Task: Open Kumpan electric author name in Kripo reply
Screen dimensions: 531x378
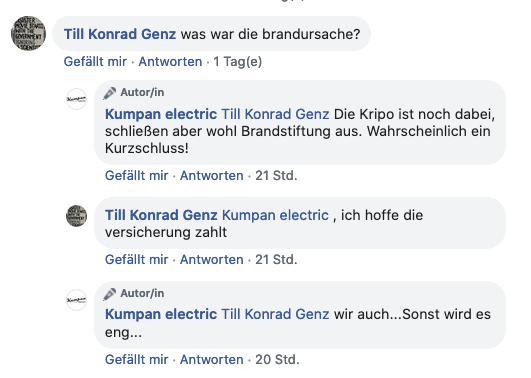Action: 161,114
